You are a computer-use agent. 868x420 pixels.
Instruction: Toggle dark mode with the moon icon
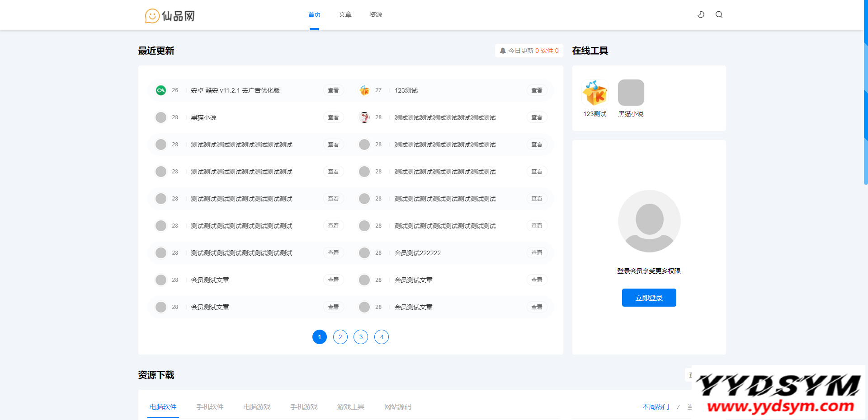click(x=701, y=14)
